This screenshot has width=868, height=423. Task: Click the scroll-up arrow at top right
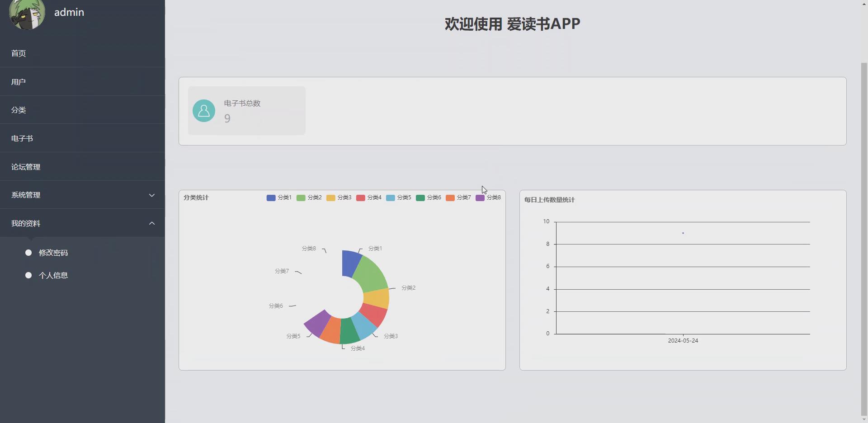click(863, 4)
